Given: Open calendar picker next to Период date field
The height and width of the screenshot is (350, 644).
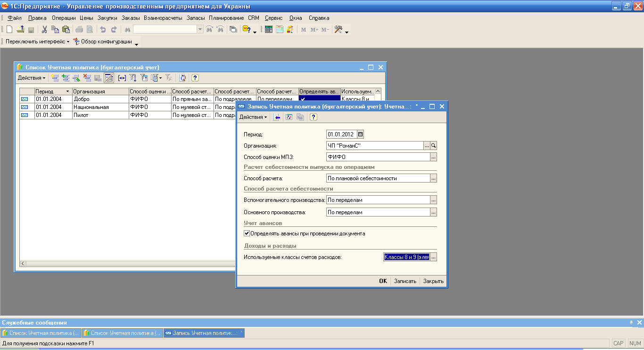Looking at the screenshot, I should 361,134.
